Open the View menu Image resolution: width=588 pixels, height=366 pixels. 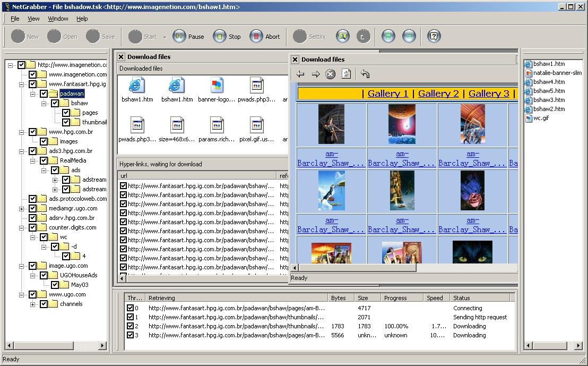coord(33,19)
